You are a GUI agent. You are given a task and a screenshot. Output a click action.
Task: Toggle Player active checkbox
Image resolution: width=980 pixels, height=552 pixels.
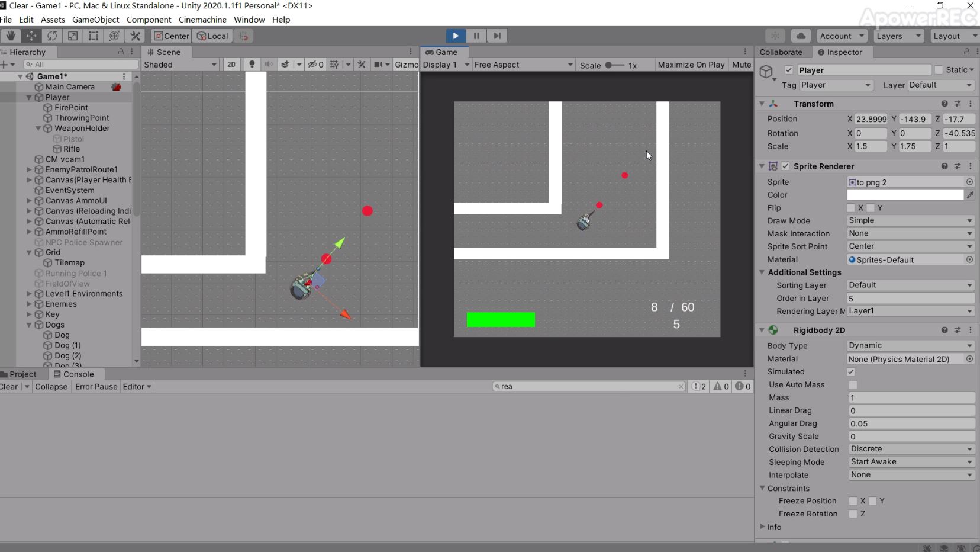[x=789, y=70]
